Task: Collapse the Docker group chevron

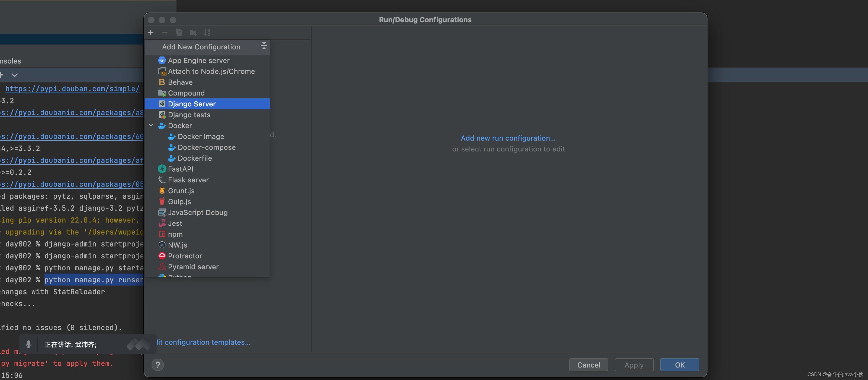Action: click(x=151, y=125)
